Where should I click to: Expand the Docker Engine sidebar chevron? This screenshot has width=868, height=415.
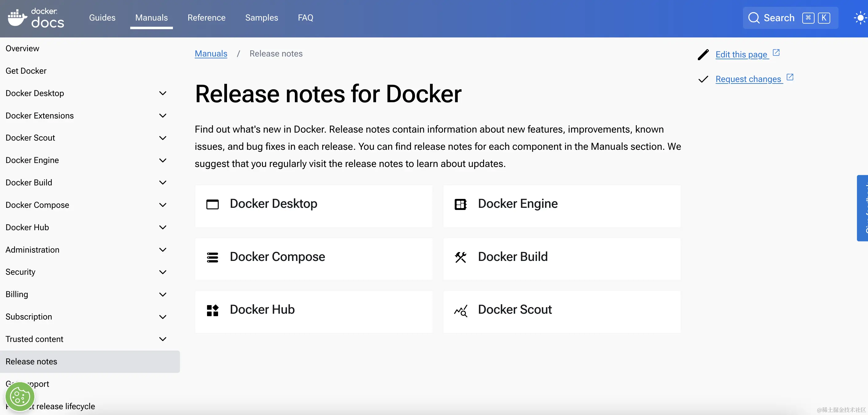(163, 160)
